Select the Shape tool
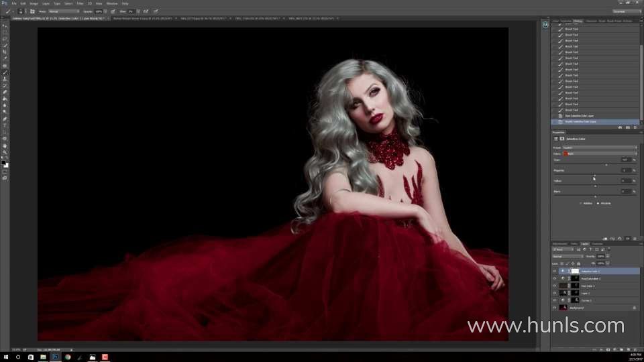This screenshot has height=362, width=644. pyautogui.click(x=5, y=139)
